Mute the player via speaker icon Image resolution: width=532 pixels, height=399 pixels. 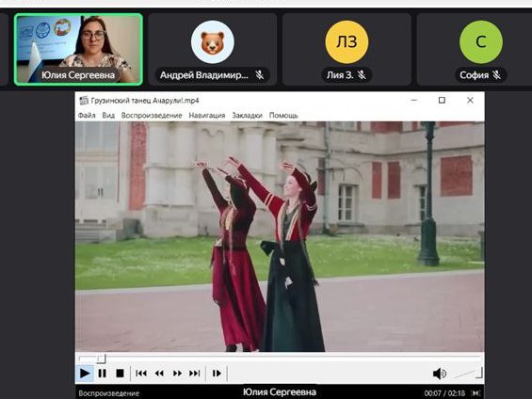440,374
